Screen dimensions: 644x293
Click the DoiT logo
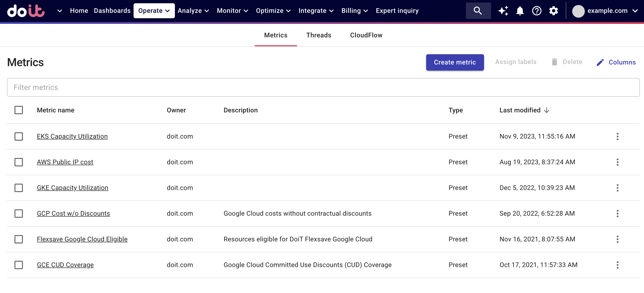(26, 11)
